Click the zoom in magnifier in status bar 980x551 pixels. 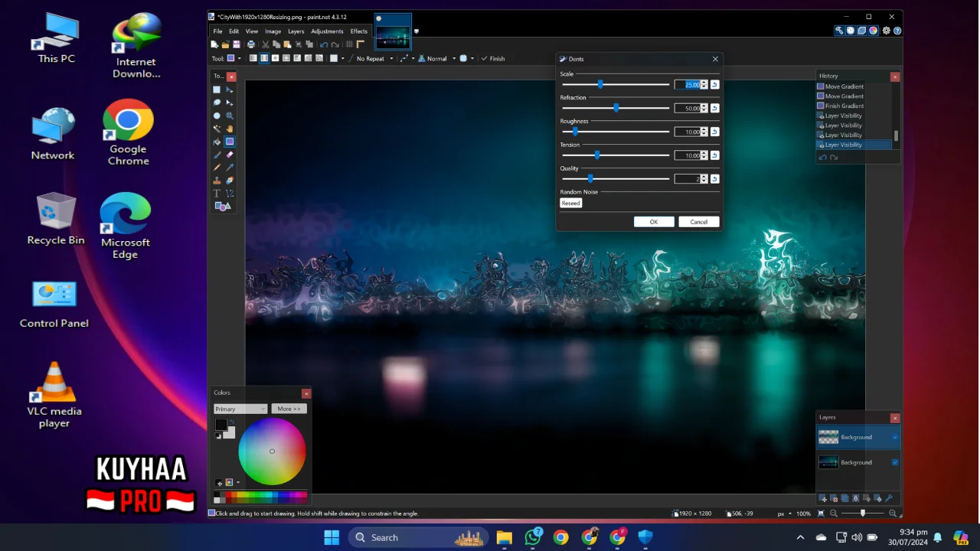(892, 514)
